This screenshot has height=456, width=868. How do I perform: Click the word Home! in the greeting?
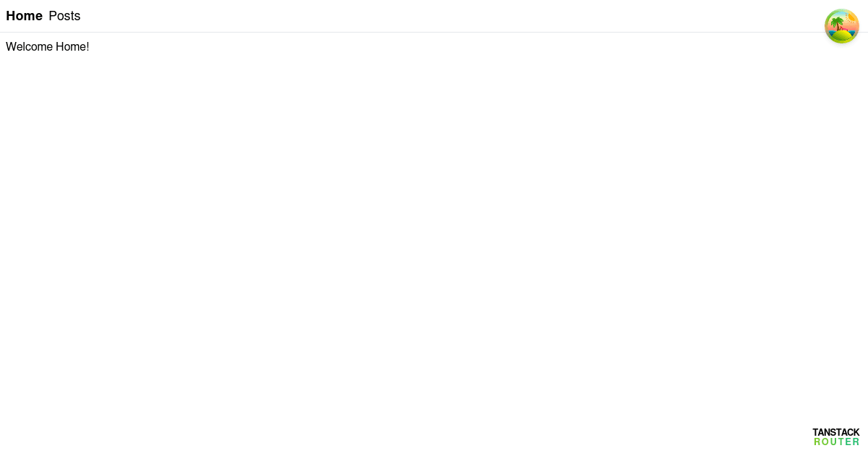[x=72, y=47]
